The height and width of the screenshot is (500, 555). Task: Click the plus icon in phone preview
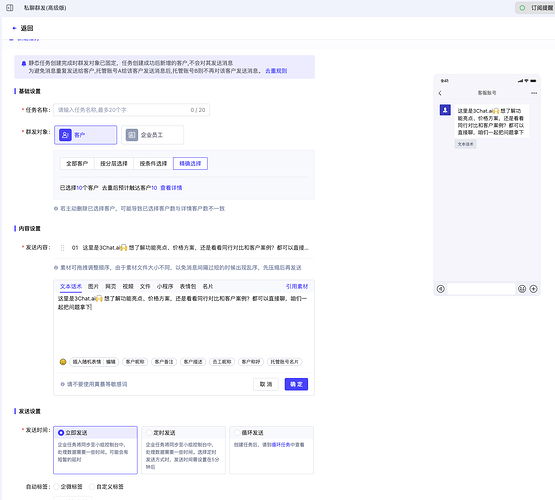tap(533, 289)
